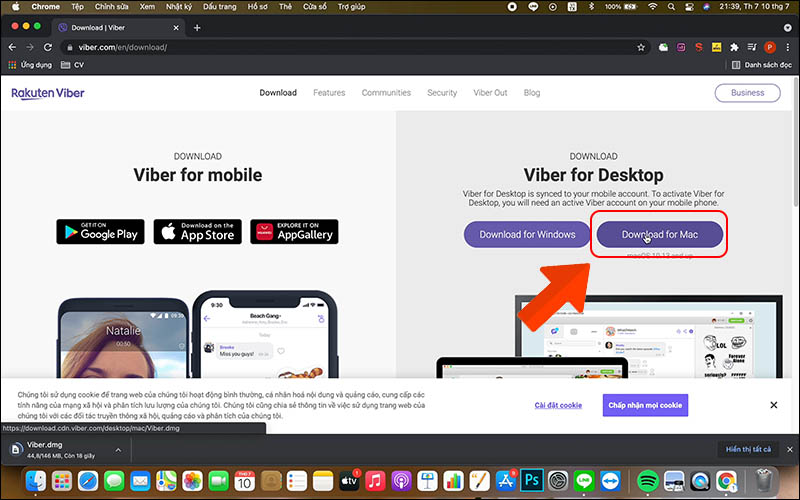Close the downloads bar
This screenshot has height=500, width=800.
(x=790, y=449)
